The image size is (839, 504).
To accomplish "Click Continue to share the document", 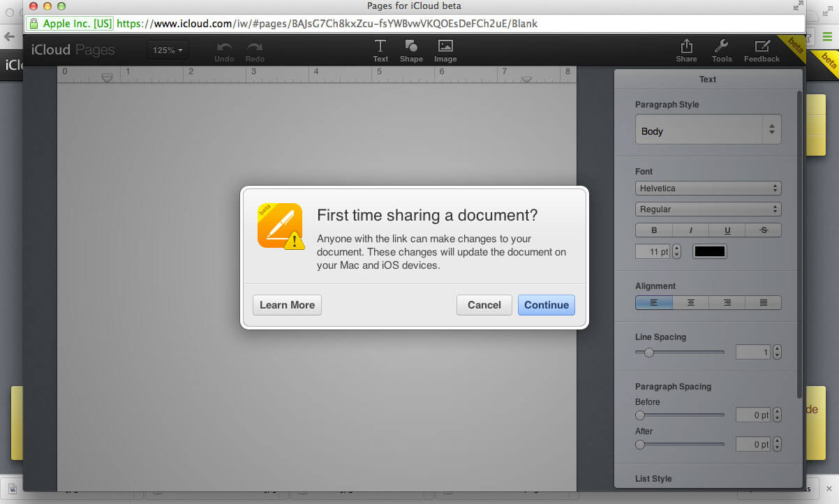I will 546,304.
